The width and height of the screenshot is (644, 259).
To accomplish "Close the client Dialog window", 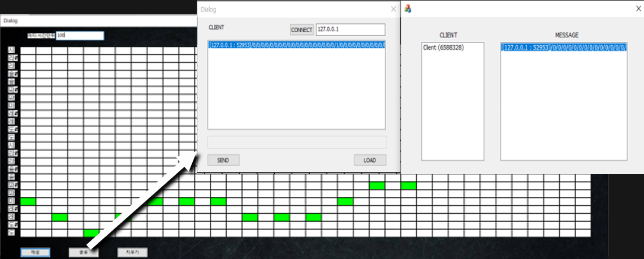I will (x=394, y=9).
